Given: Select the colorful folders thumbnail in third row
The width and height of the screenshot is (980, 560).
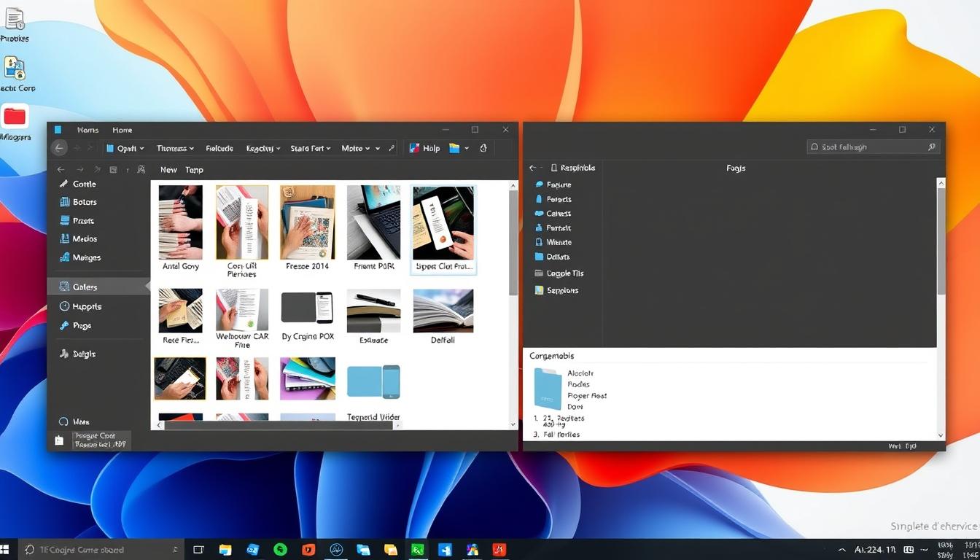Looking at the screenshot, I should tap(308, 378).
